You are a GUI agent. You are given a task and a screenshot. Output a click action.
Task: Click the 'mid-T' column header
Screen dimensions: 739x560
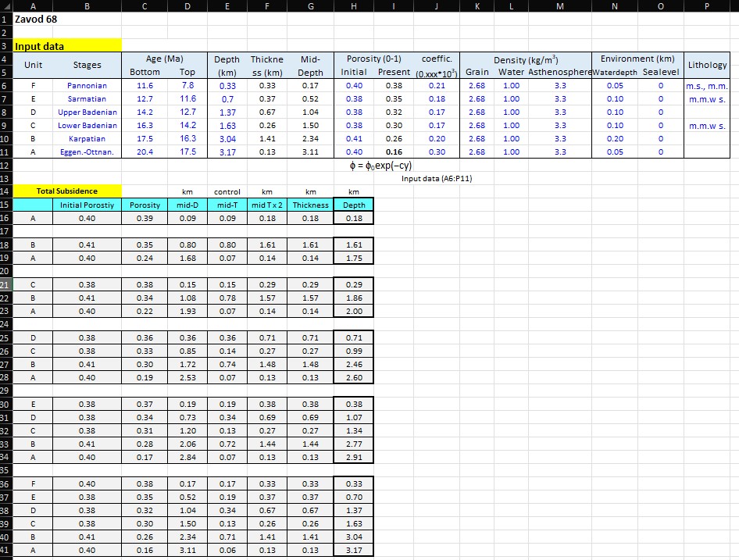coord(227,205)
